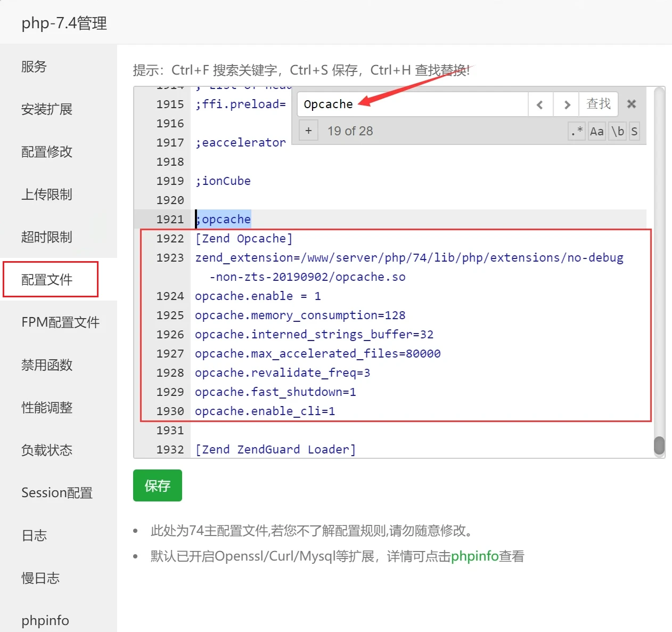Open the Session配置 sidebar tab
The width and height of the screenshot is (672, 632).
coord(59,492)
